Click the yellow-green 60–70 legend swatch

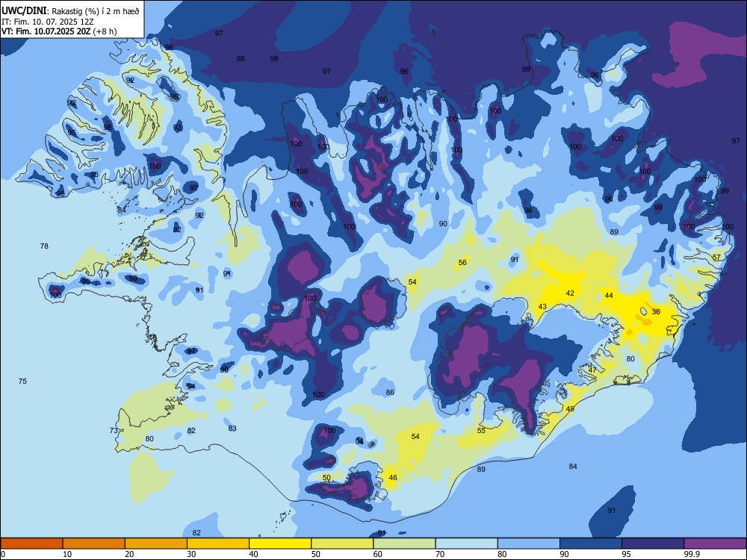[x=404, y=544]
